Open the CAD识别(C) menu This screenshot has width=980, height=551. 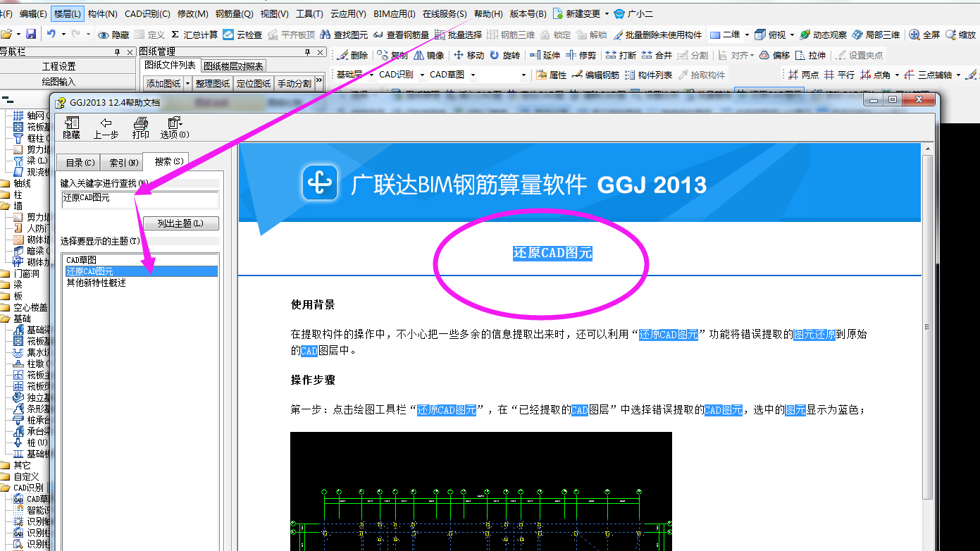[148, 13]
